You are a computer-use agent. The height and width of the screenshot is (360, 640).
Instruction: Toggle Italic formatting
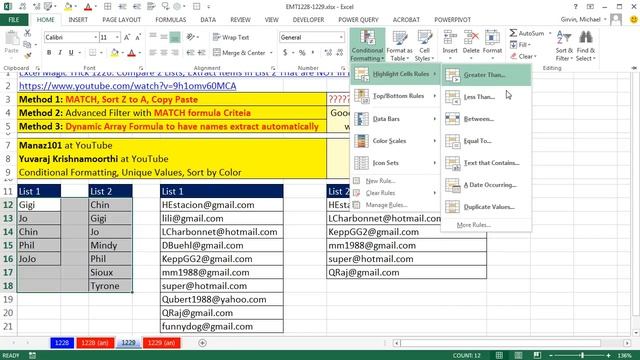tap(60, 53)
